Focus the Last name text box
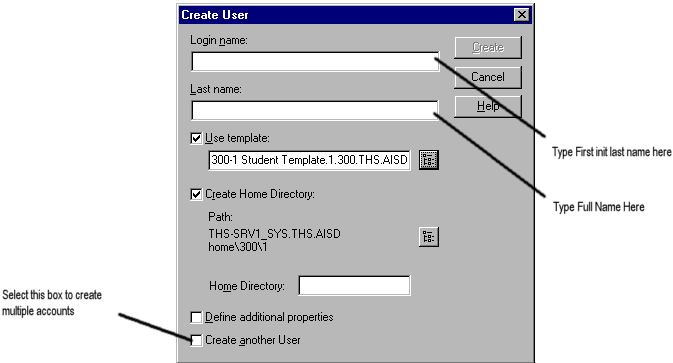Screen dimensions: 673x363 [x=315, y=111]
